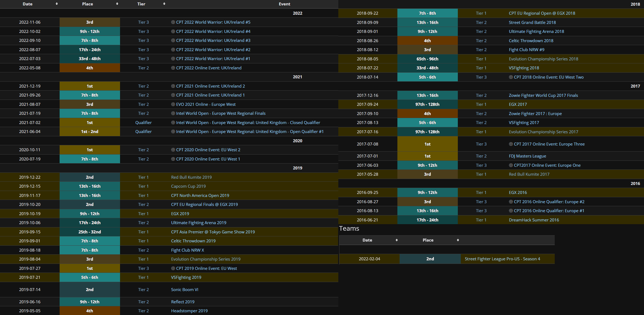
Task: Open the FDJ Masters League link
Action: click(527, 156)
